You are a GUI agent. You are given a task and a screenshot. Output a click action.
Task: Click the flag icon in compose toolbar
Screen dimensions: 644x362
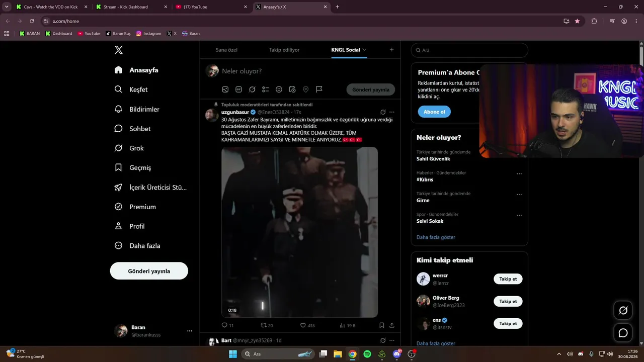click(x=319, y=89)
